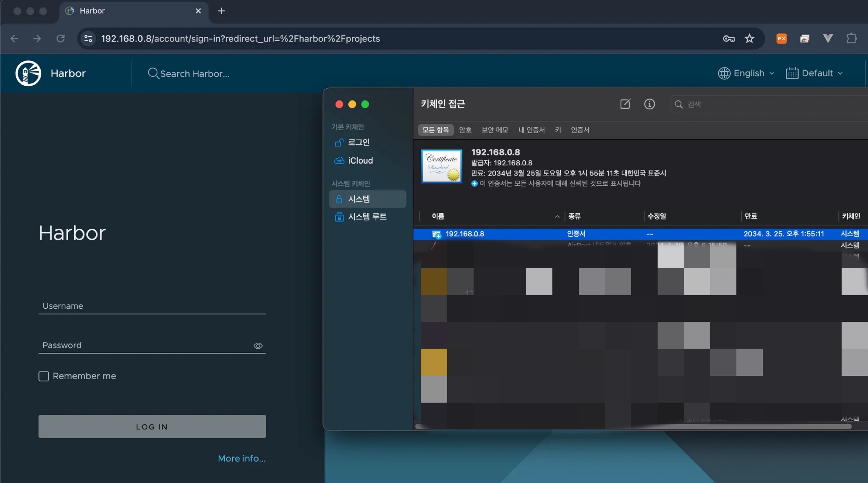Image resolution: width=868 pixels, height=483 pixels.
Task: Click the printer-like extension icon
Action: 805,38
